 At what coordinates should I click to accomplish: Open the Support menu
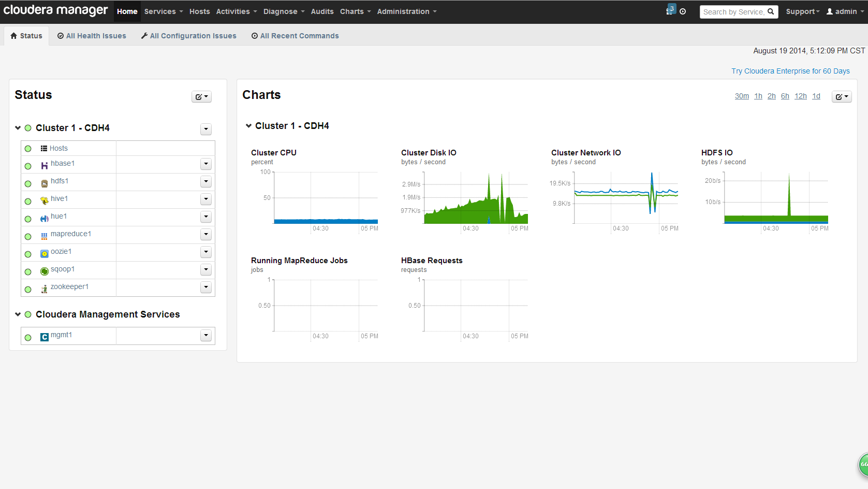point(803,11)
